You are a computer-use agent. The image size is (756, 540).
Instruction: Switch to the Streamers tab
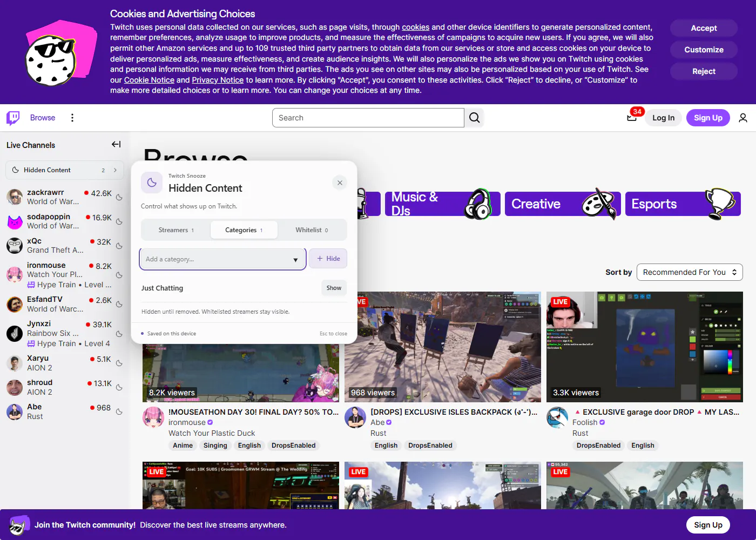coord(176,230)
